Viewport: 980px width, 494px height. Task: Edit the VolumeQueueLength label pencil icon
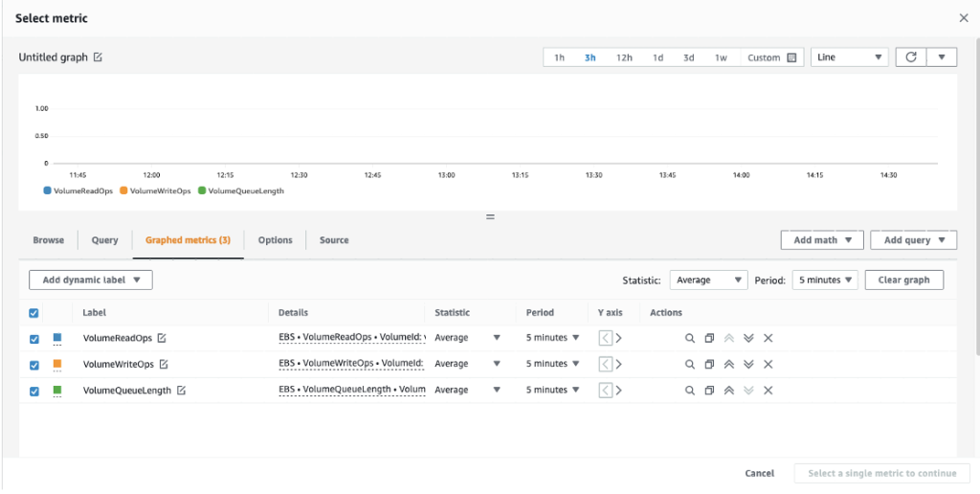click(x=181, y=390)
